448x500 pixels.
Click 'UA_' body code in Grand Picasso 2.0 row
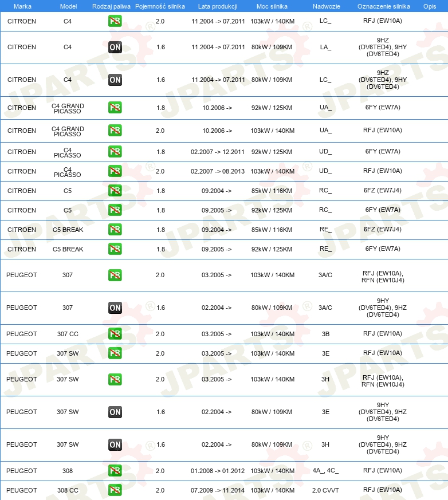(x=325, y=131)
